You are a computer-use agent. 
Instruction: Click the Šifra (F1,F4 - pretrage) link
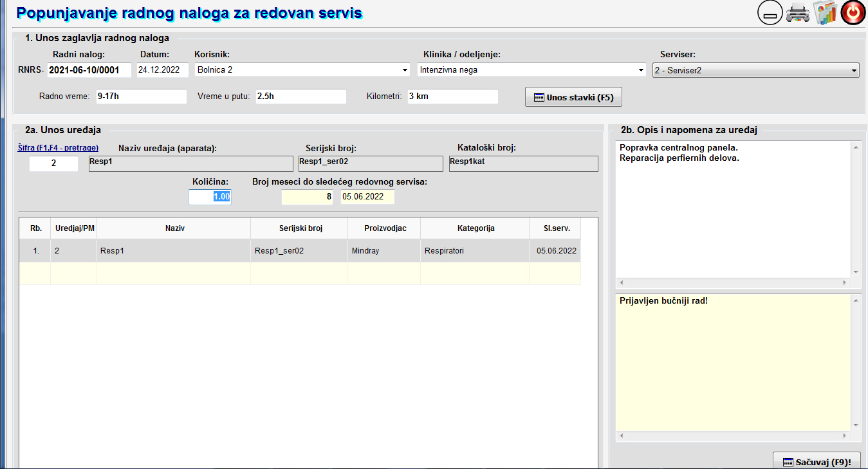tap(58, 148)
